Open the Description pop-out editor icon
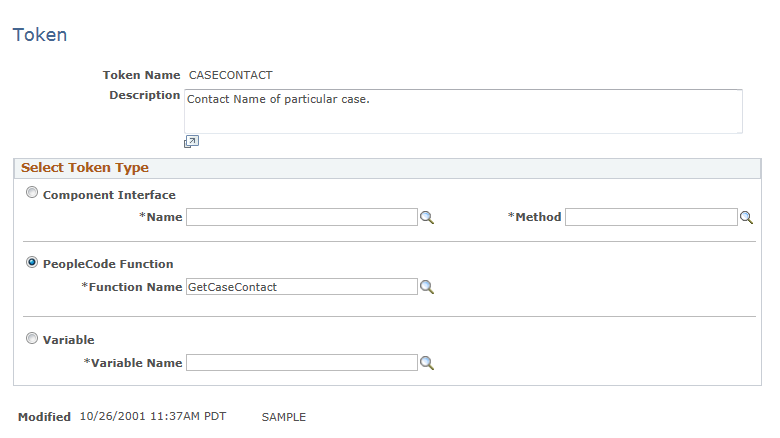Screen dimensions: 780x438 [191, 142]
